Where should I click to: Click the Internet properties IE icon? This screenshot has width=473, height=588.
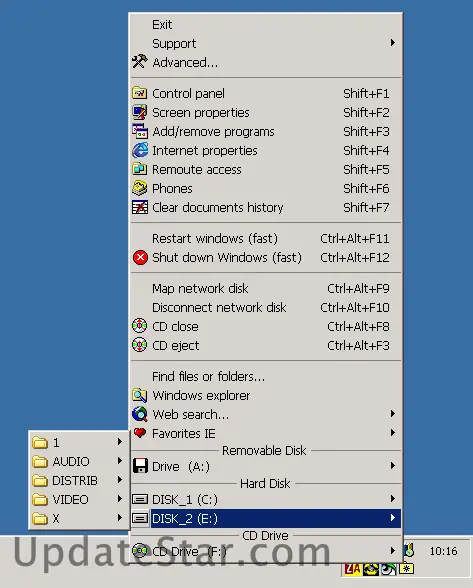[140, 150]
